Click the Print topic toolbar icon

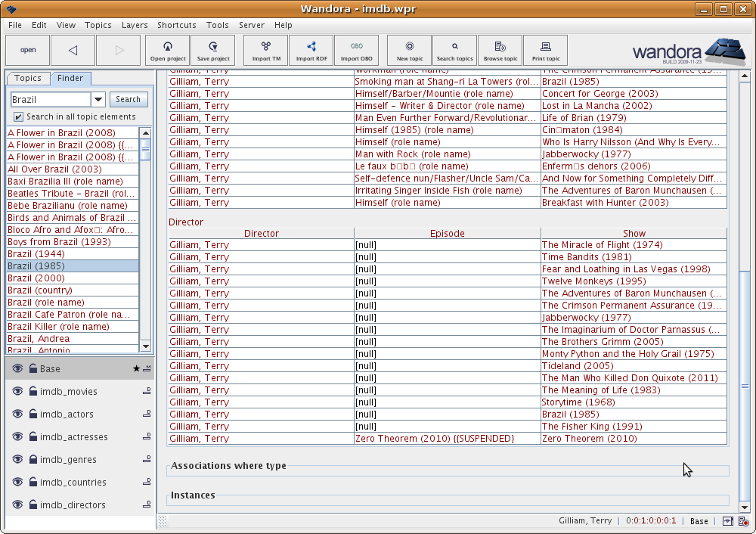click(545, 50)
